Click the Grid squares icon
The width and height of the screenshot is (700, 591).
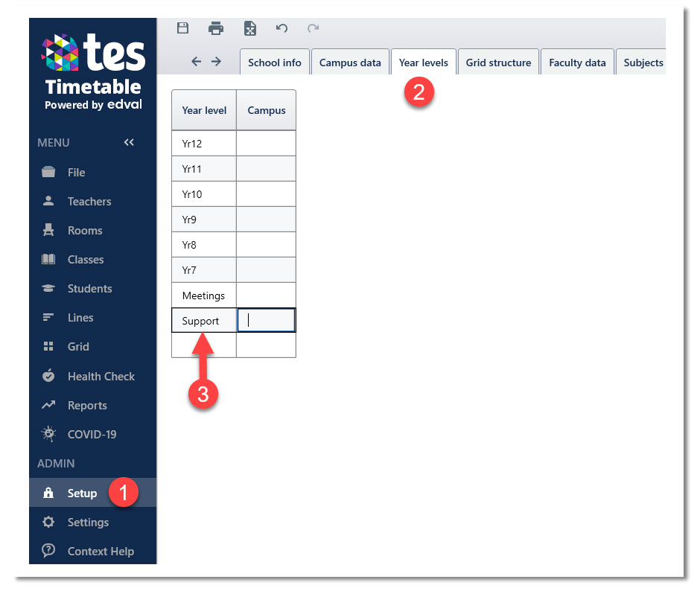coord(48,346)
